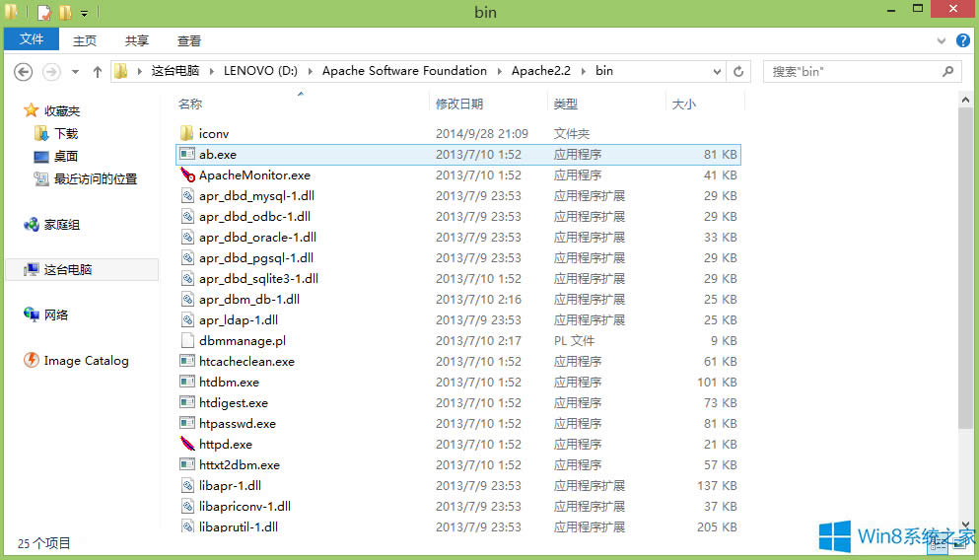Sort by the 修改日期 (Date modified) column
This screenshot has width=979, height=560.
(x=459, y=104)
